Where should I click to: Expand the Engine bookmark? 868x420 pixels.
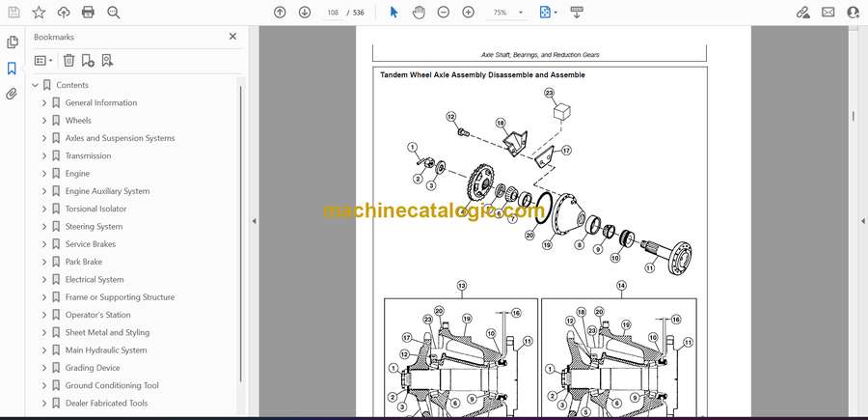click(44, 174)
